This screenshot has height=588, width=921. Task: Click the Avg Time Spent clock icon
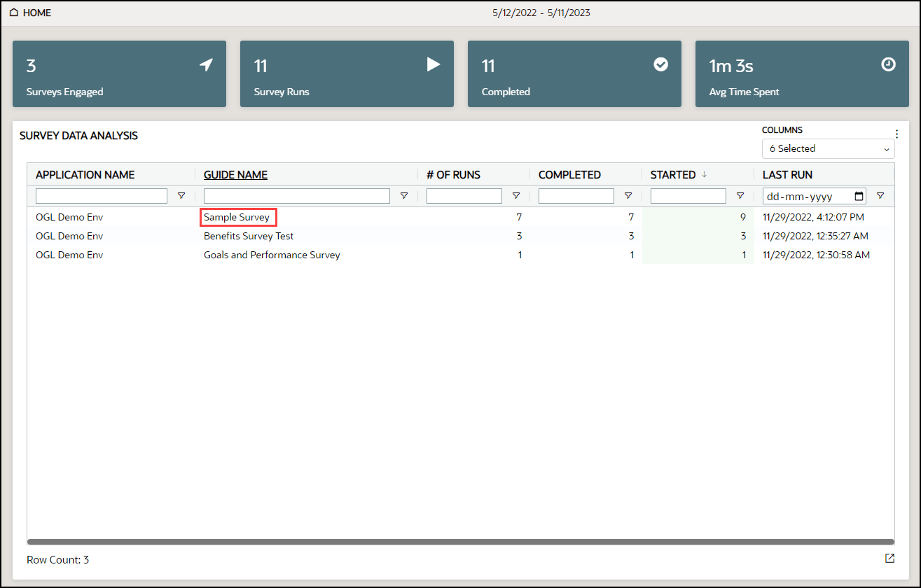(888, 64)
